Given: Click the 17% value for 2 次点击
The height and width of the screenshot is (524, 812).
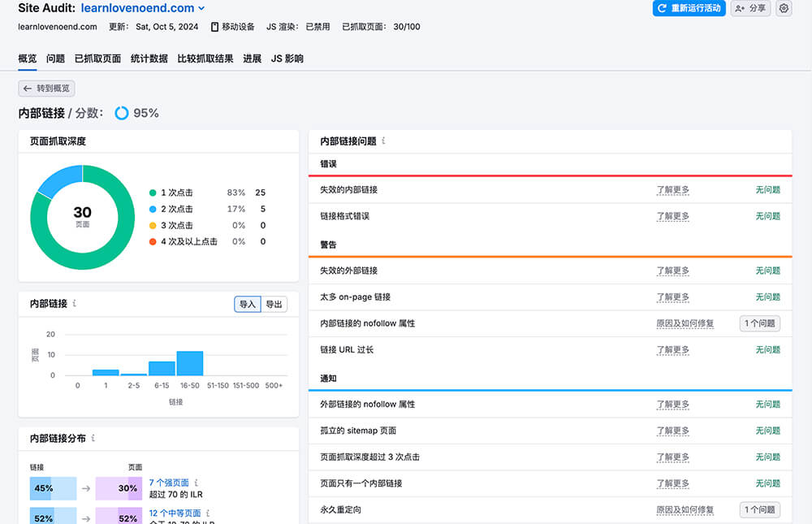Looking at the screenshot, I should [x=236, y=209].
